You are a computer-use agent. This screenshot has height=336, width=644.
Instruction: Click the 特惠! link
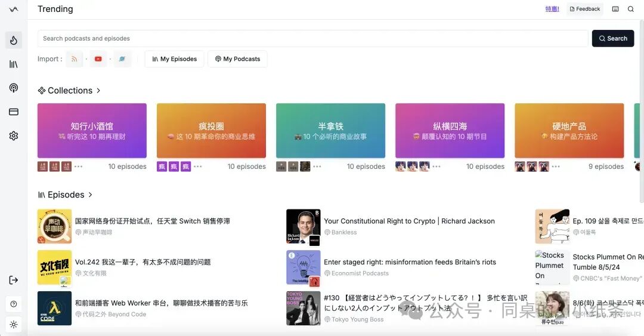click(x=552, y=9)
